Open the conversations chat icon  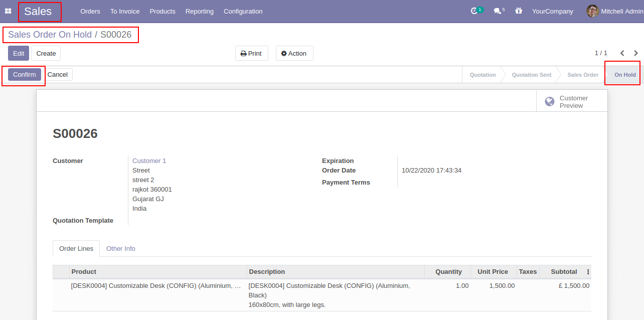497,11
